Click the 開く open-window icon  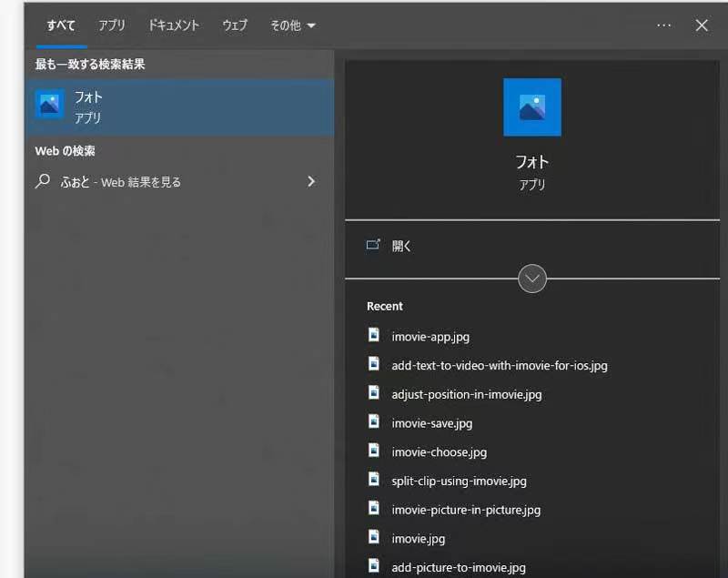pyautogui.click(x=373, y=246)
